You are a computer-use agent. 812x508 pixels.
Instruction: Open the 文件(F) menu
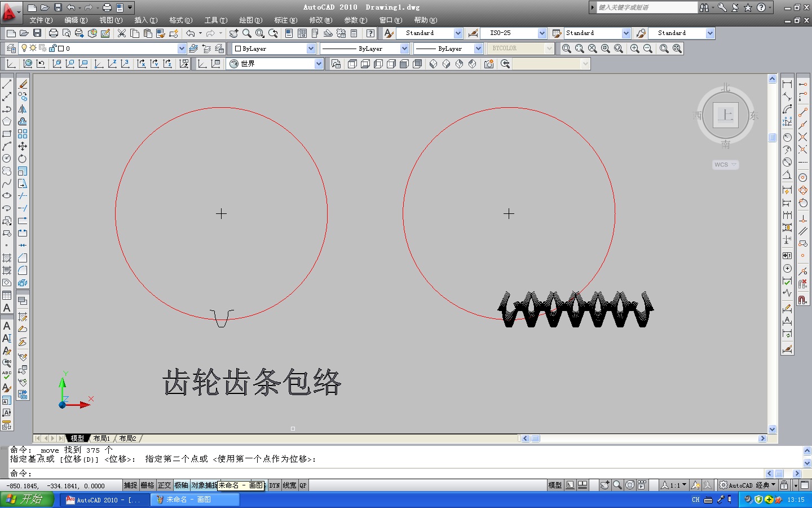tap(41, 20)
